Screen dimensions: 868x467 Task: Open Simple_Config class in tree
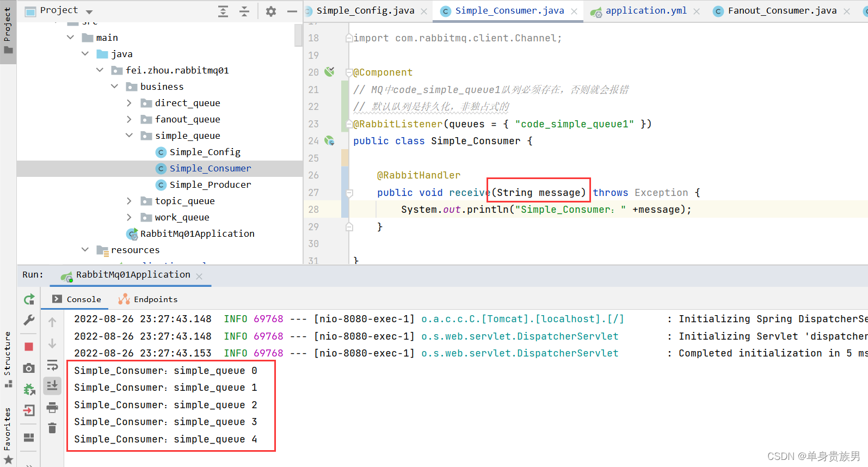(x=205, y=152)
